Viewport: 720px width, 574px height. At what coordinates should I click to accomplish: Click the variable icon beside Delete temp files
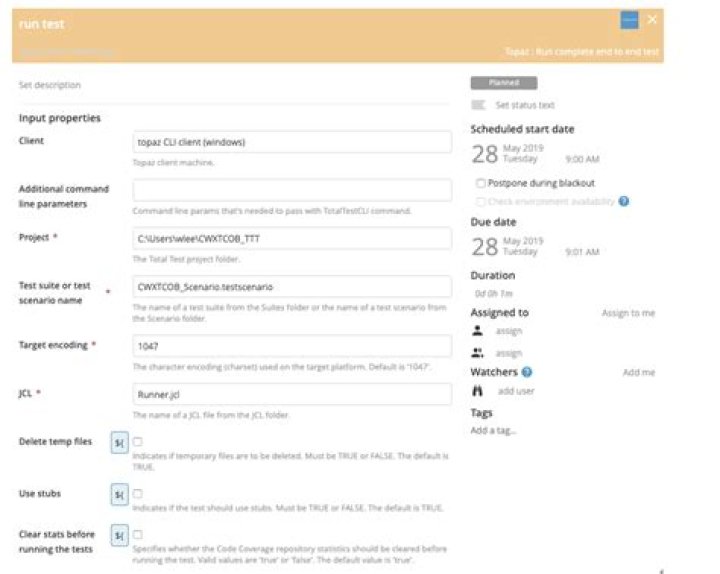point(119,443)
